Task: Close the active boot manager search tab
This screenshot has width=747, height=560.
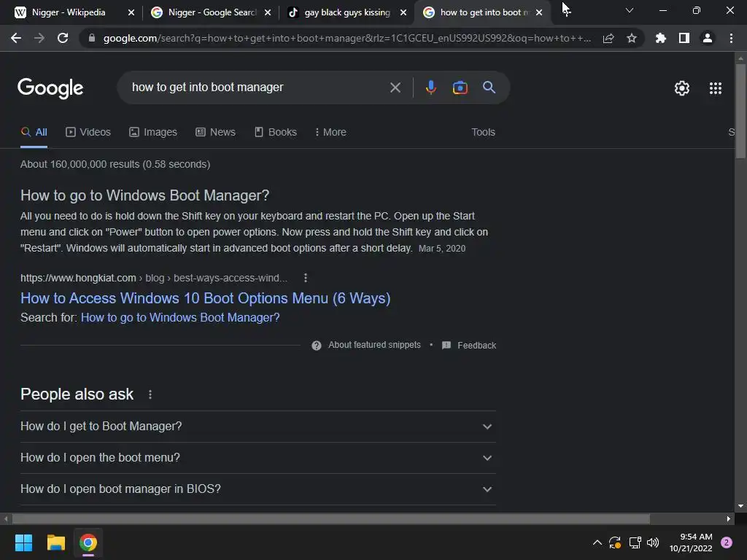Action: pos(539,12)
